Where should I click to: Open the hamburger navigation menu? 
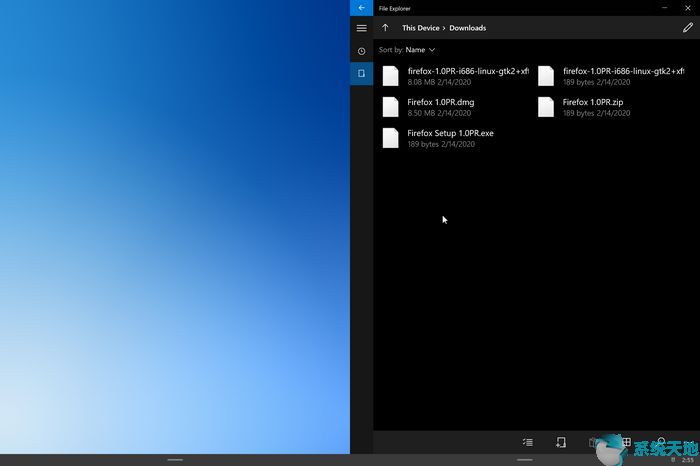(x=362, y=28)
